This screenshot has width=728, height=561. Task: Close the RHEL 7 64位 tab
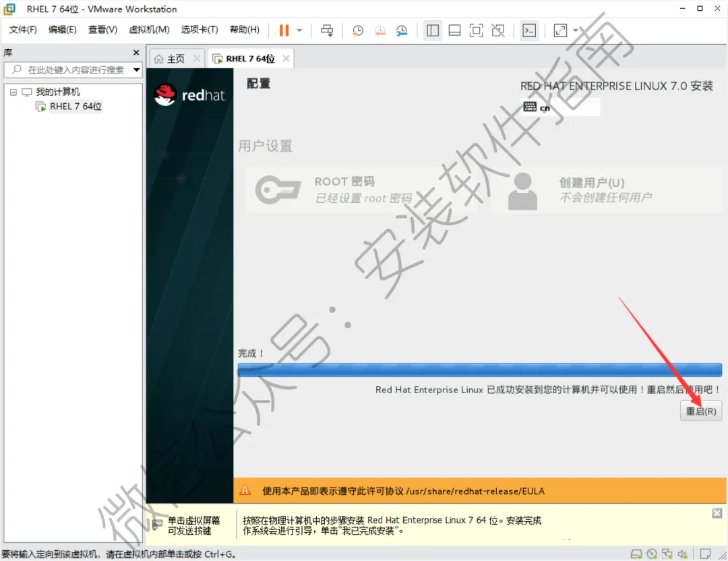[x=286, y=59]
